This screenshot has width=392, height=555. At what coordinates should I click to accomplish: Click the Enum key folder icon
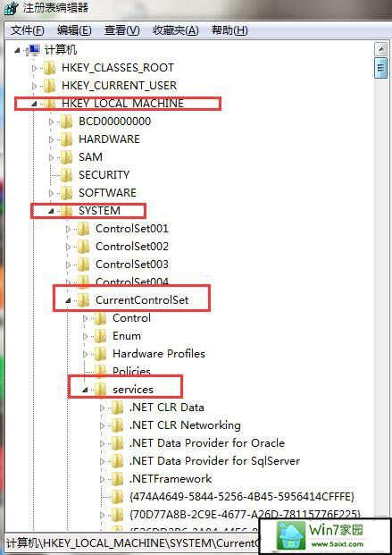coord(101,335)
